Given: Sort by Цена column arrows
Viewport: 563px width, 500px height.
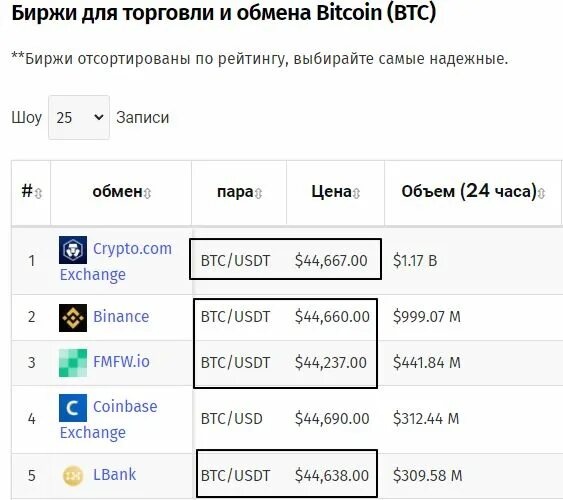Looking at the screenshot, I should (x=356, y=193).
